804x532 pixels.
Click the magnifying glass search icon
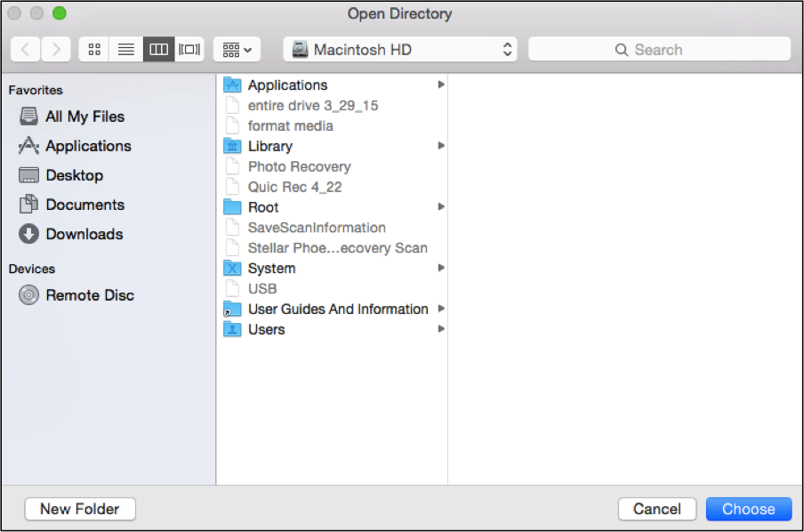click(621, 50)
